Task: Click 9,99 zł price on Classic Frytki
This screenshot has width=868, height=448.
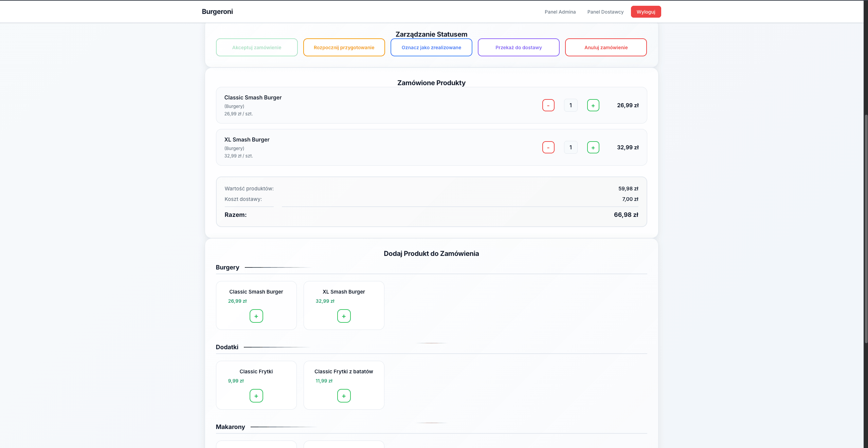Action: point(236,381)
